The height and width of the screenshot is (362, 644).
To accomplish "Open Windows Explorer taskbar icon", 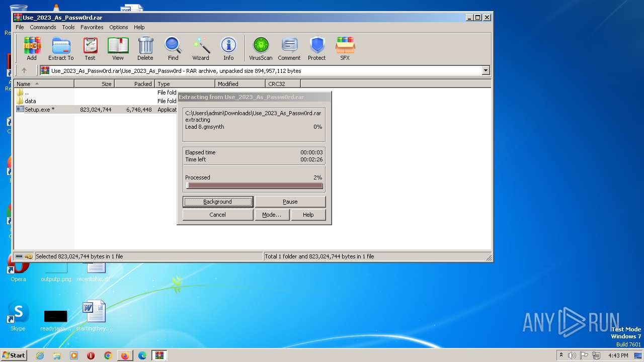I will [57, 355].
